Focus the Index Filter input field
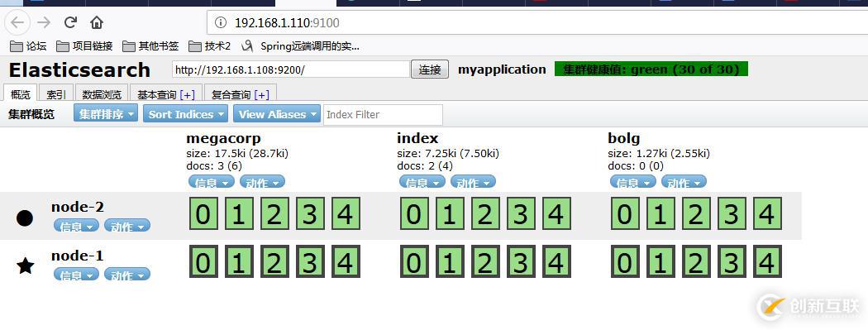Viewport: 868px width, 330px height. tap(383, 115)
